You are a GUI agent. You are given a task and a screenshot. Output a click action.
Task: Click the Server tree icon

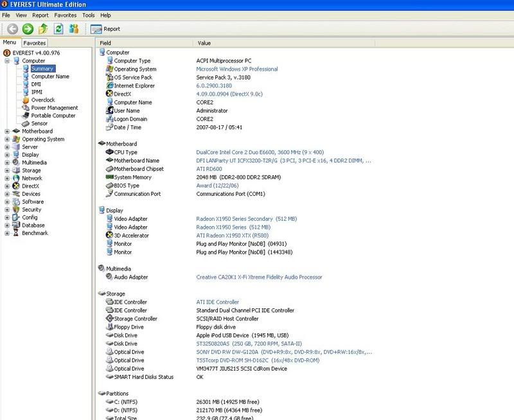click(16, 147)
